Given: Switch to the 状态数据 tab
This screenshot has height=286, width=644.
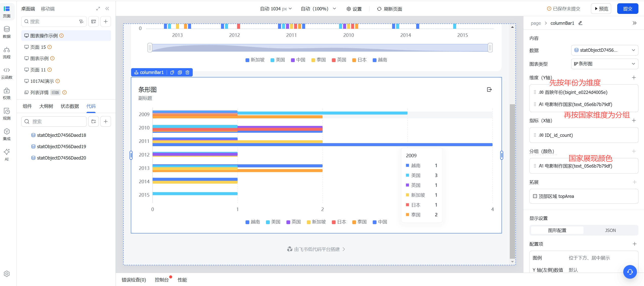Looking at the screenshot, I should 70,106.
